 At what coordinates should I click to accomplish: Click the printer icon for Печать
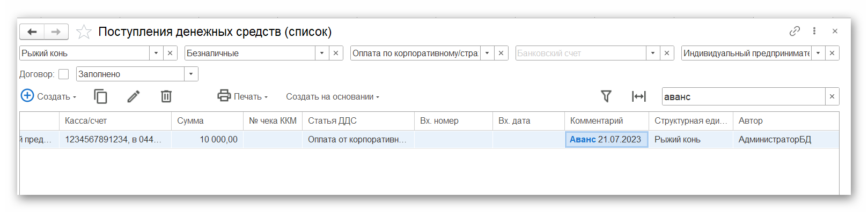tap(224, 96)
